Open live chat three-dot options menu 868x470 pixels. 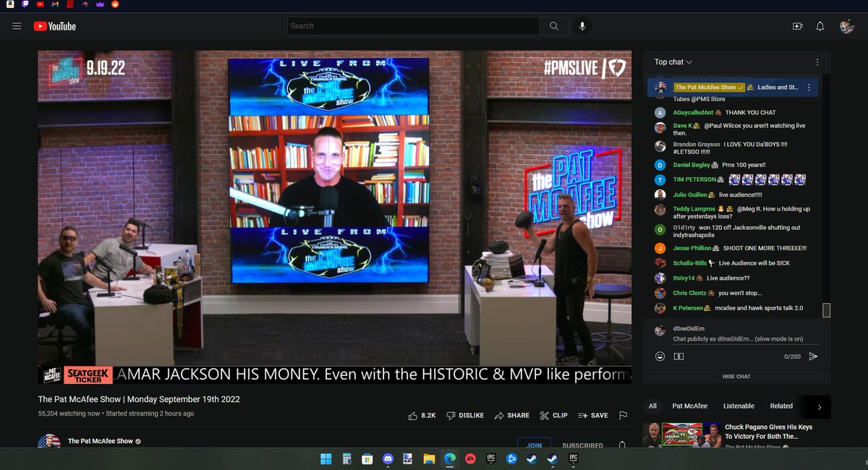(817, 62)
